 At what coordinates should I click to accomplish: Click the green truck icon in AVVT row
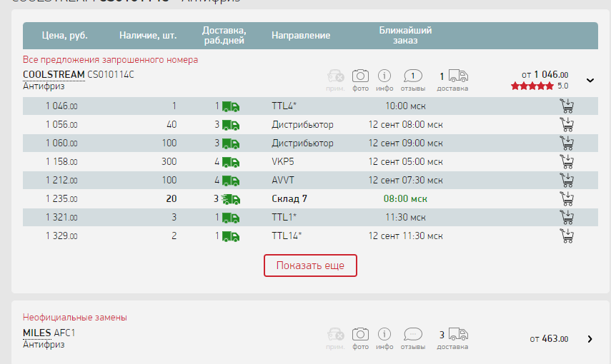(x=231, y=181)
